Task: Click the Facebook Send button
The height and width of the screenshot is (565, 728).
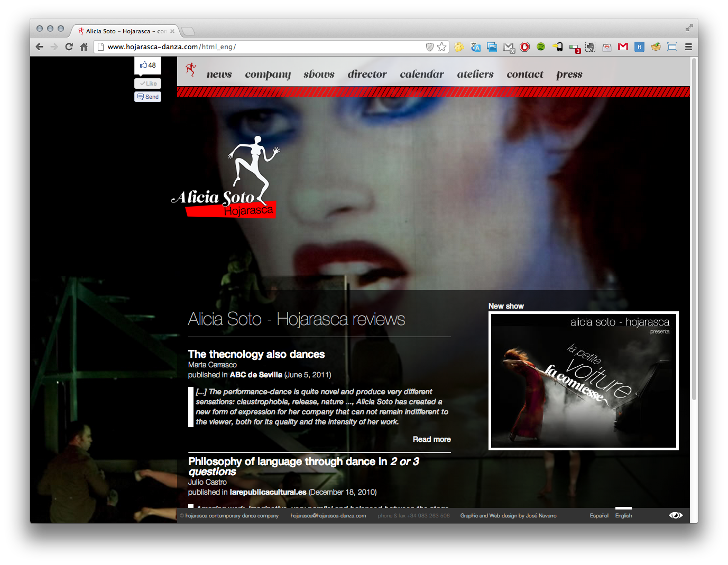Action: [148, 97]
